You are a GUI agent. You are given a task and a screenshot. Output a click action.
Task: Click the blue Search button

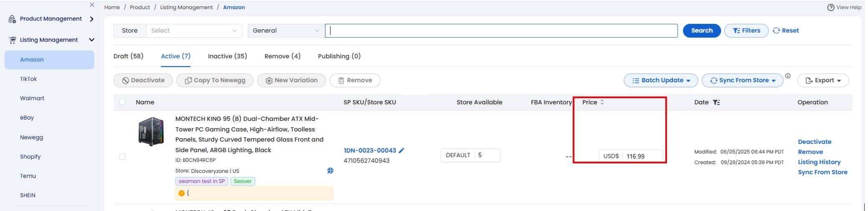(702, 31)
